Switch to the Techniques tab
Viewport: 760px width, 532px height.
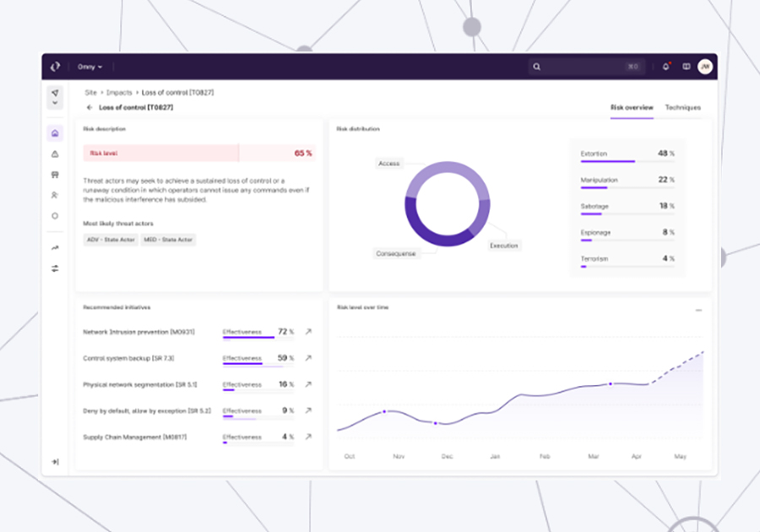coord(682,108)
